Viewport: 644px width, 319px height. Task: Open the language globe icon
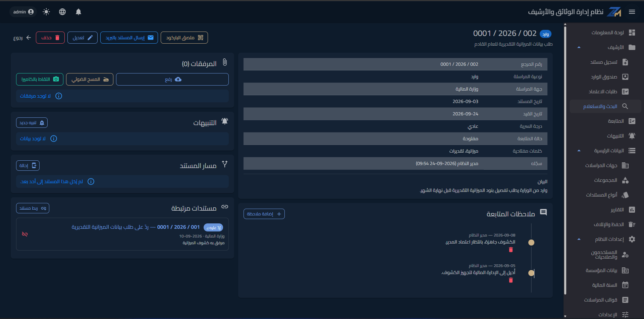62,12
